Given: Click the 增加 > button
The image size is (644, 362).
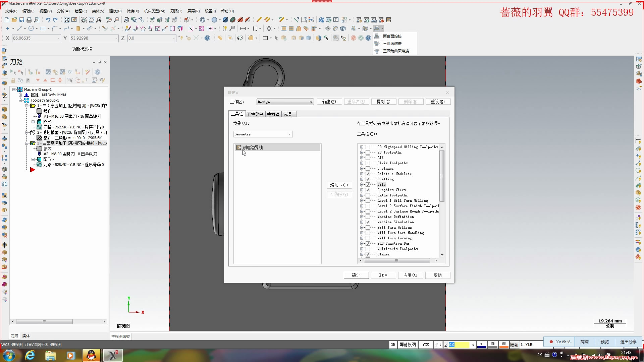Looking at the screenshot, I should coord(339,185).
